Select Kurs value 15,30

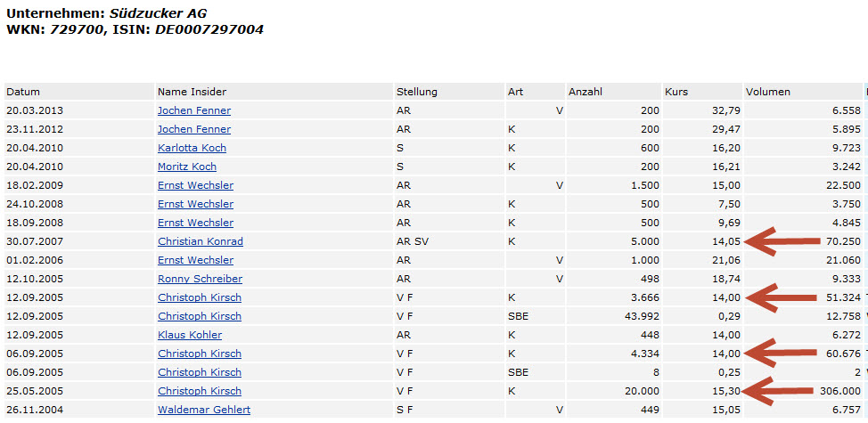(x=725, y=391)
